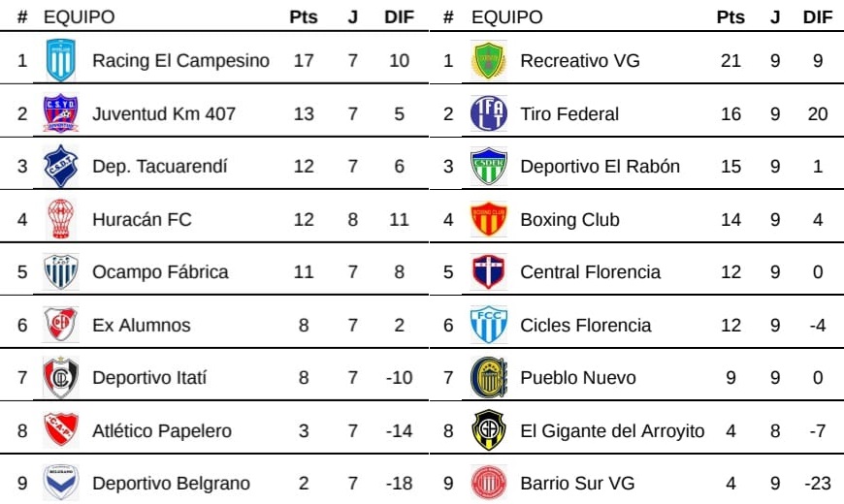Click the Barrio Sur VG crest
Viewport: 844px width, 504px height.
point(488,483)
